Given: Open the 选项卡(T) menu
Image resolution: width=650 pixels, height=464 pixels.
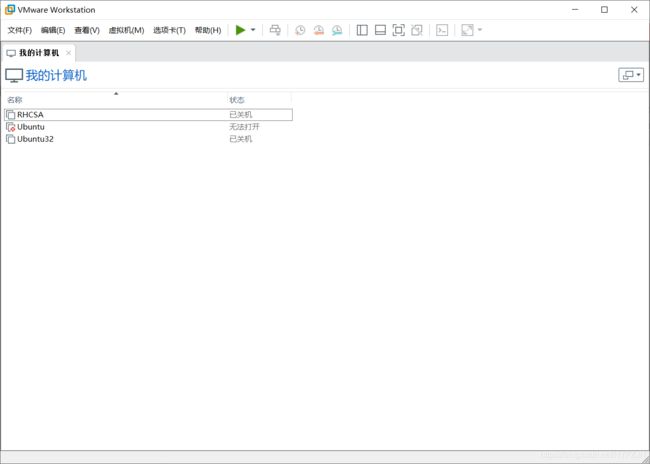Looking at the screenshot, I should coord(169,30).
